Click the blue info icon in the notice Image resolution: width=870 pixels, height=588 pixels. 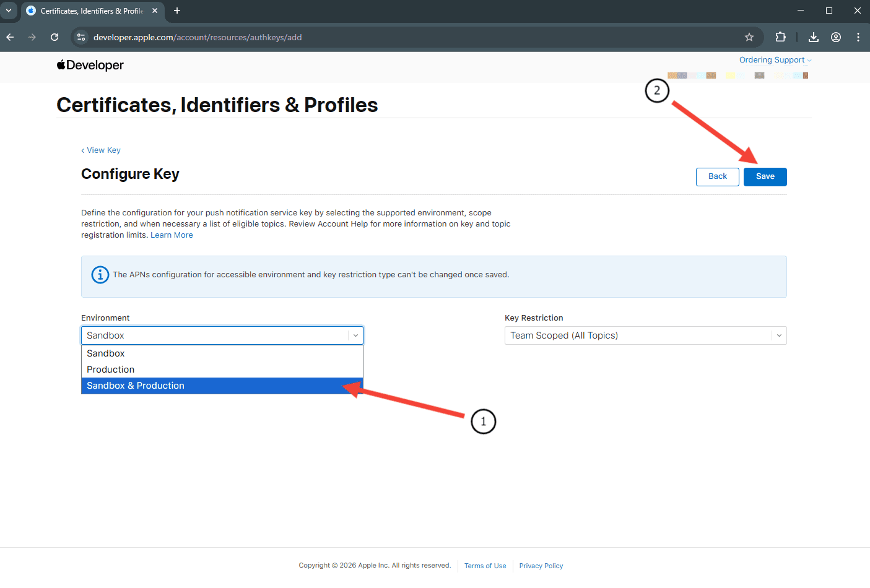100,274
